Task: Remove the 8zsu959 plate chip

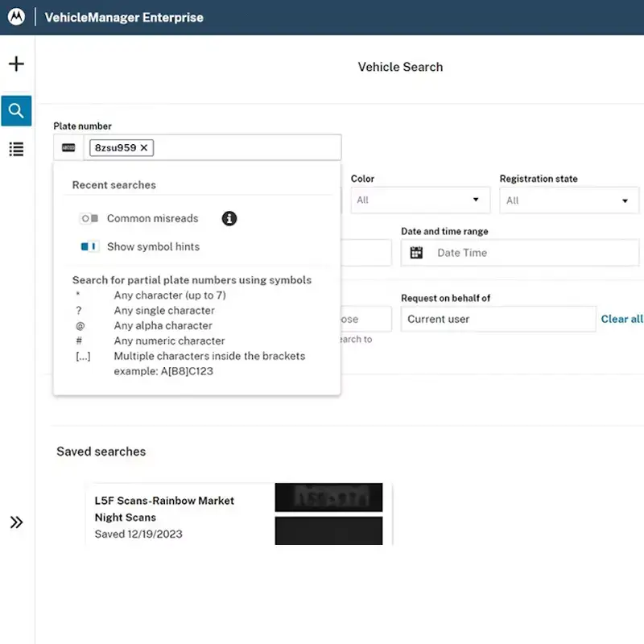Action: coord(144,147)
